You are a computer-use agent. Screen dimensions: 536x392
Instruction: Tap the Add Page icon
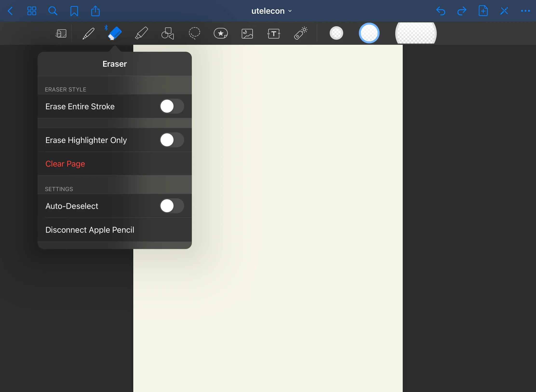point(483,11)
